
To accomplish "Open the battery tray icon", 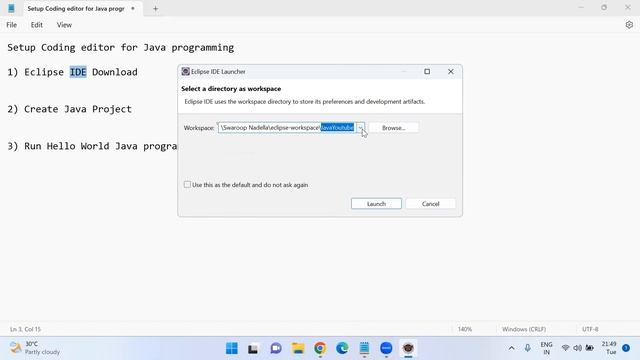I will point(589,348).
